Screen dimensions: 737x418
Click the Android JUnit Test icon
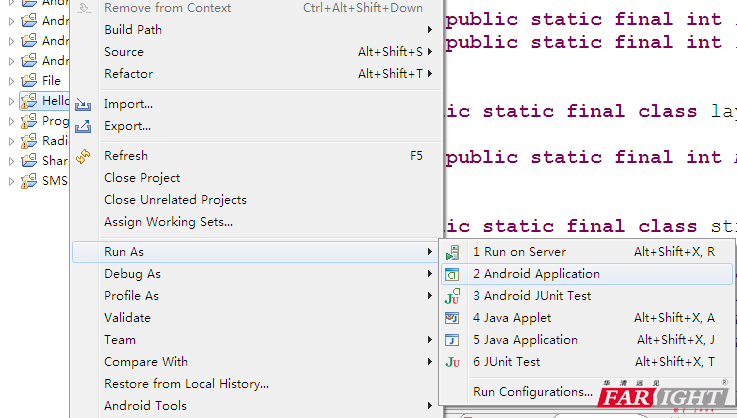[x=452, y=296]
